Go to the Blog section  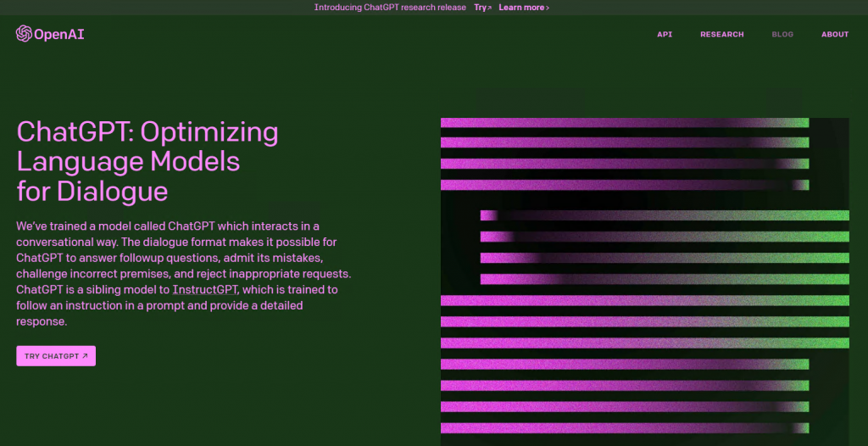pos(782,35)
